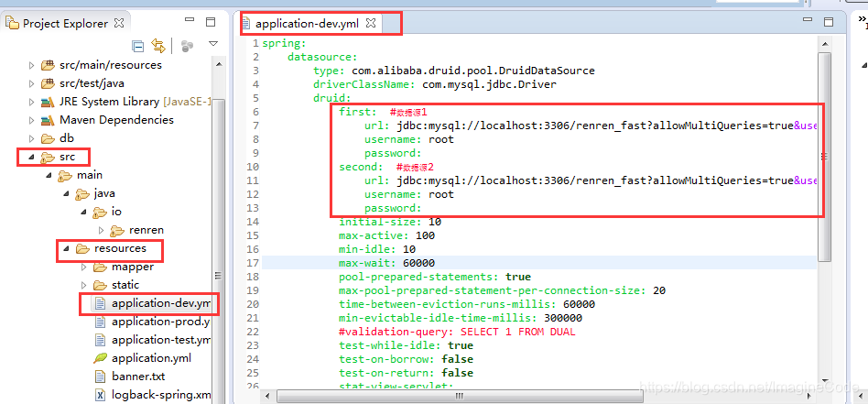This screenshot has width=868, height=404.
Task: Toggle Link with Editor icon
Action: (x=158, y=46)
